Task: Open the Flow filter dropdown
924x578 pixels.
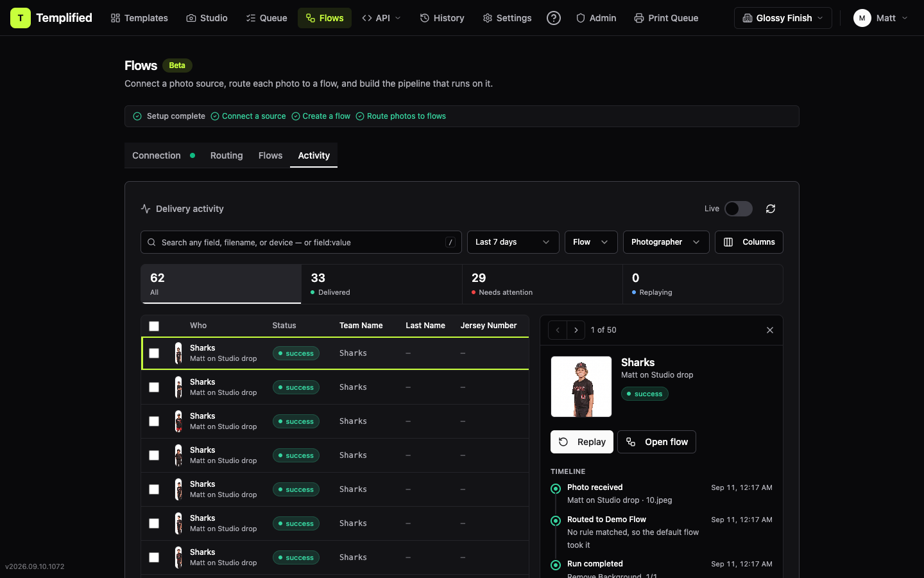Action: click(x=591, y=242)
